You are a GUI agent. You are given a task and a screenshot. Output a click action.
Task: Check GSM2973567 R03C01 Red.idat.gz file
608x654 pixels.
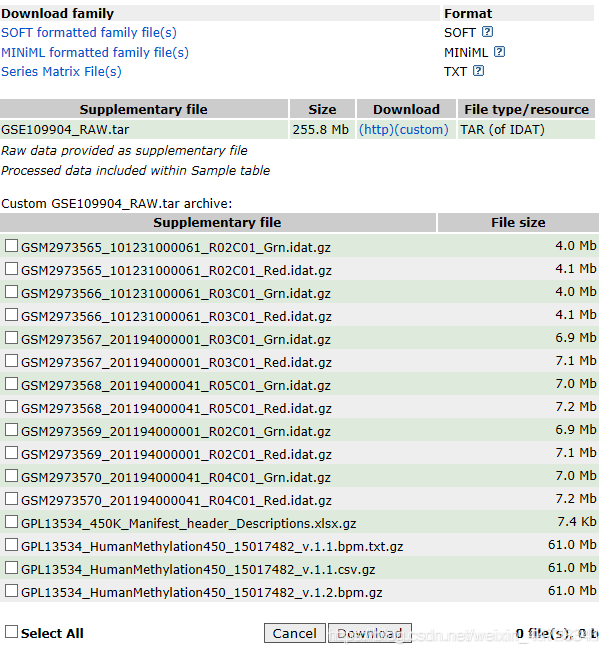click(x=11, y=360)
